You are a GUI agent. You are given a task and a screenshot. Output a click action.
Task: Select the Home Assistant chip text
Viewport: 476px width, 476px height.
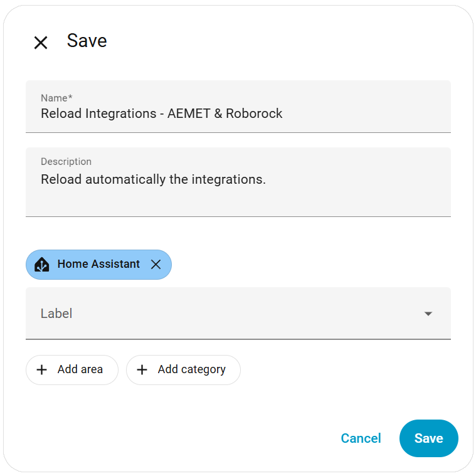(98, 265)
